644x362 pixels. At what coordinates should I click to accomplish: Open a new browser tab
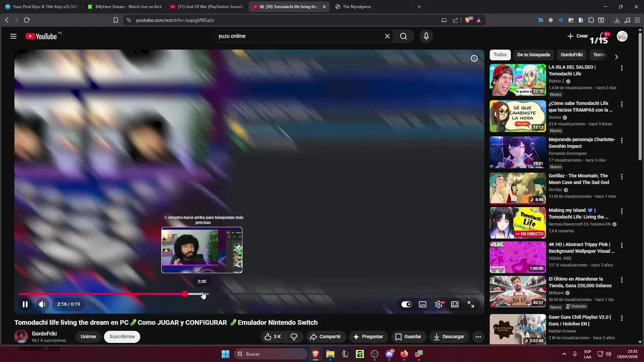click(x=419, y=7)
